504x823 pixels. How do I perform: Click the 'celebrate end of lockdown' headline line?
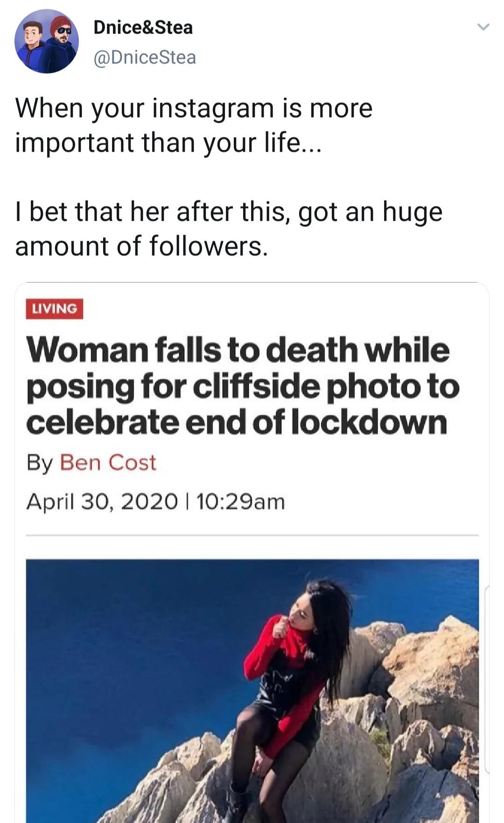click(x=237, y=422)
